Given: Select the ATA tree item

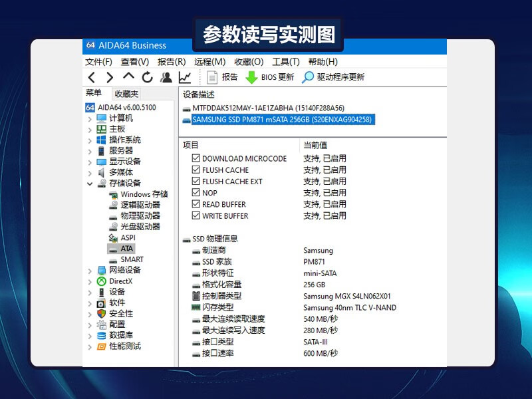Looking at the screenshot, I should 127,249.
